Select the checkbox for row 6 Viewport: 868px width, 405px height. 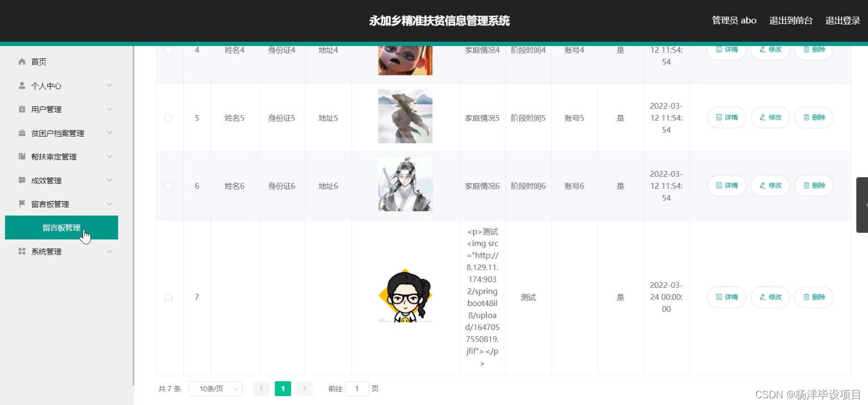[168, 186]
